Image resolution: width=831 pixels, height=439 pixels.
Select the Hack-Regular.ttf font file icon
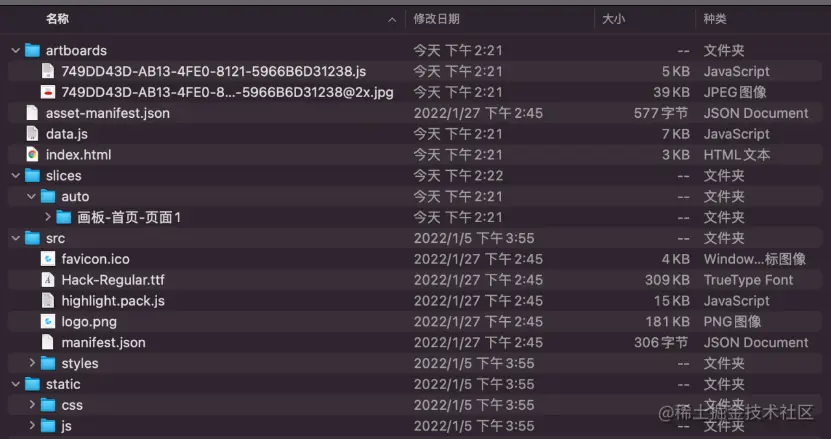[48, 280]
